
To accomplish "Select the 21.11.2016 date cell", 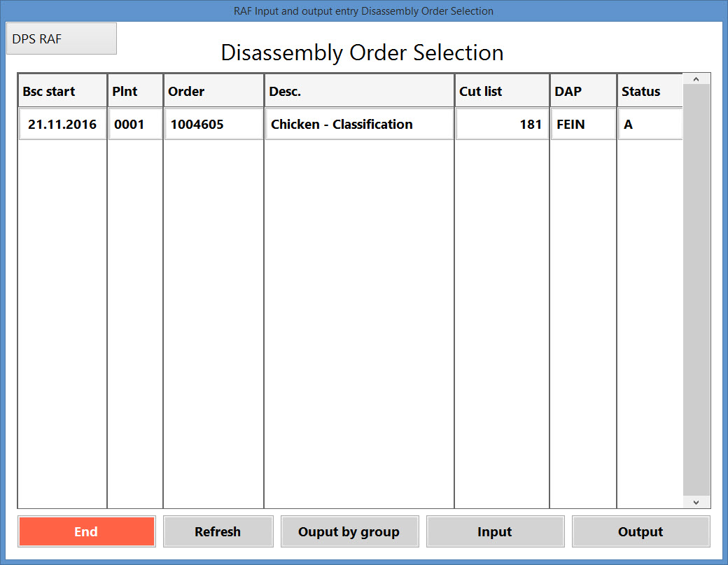I will (62, 125).
